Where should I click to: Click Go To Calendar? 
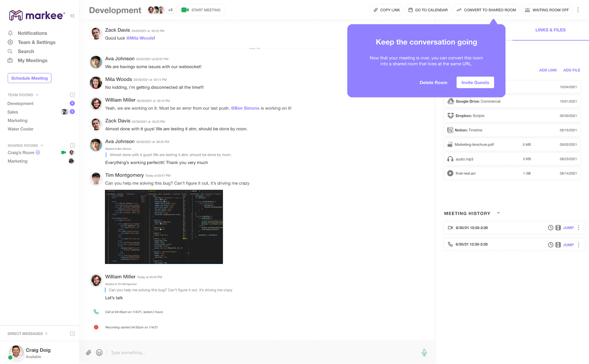tap(428, 10)
